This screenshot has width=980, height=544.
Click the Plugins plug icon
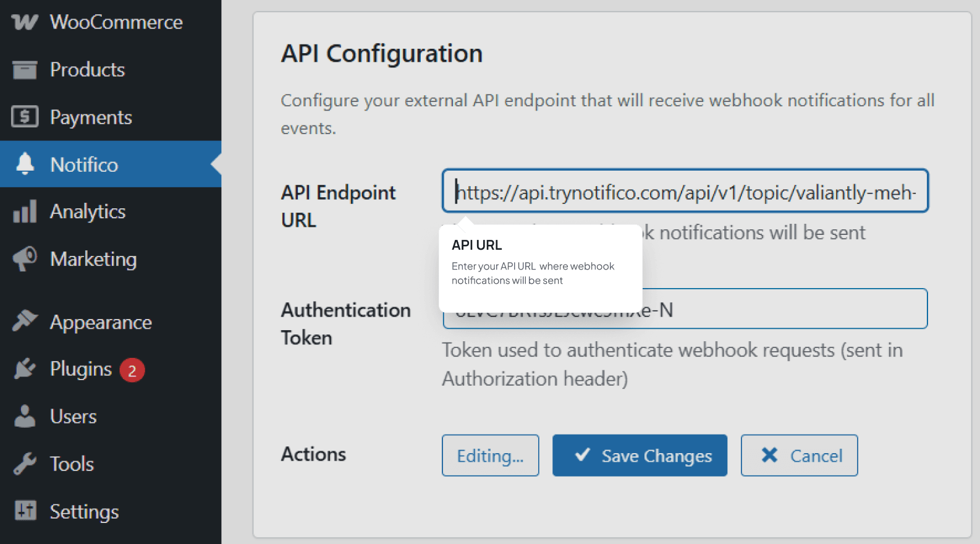[x=25, y=368]
